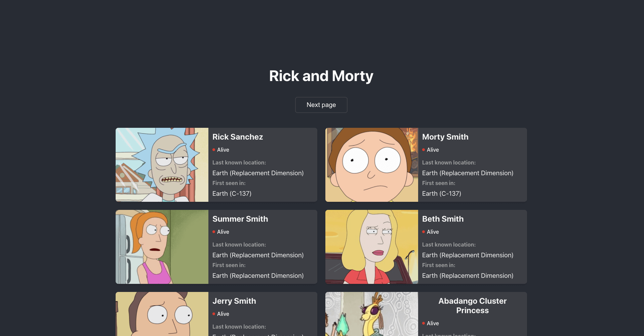Viewport: 644px width, 336px height.
Task: Click Summer Smith's Alive status dot
Action: pos(214,232)
